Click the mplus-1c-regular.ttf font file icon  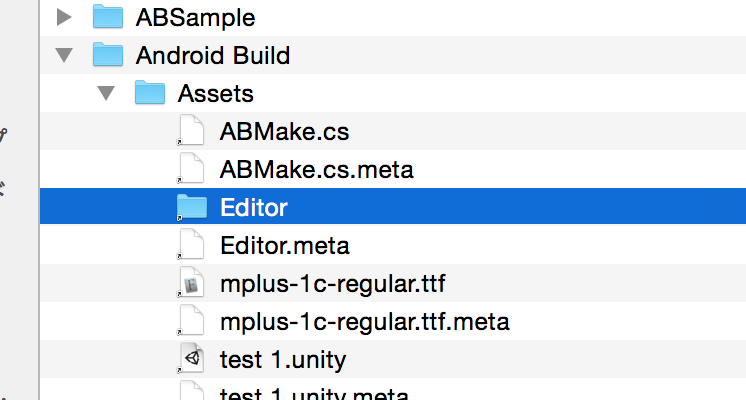[x=191, y=284]
